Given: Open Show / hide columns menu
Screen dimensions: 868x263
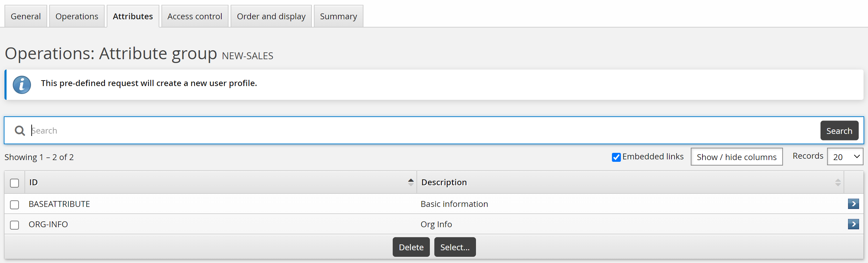Looking at the screenshot, I should point(737,157).
